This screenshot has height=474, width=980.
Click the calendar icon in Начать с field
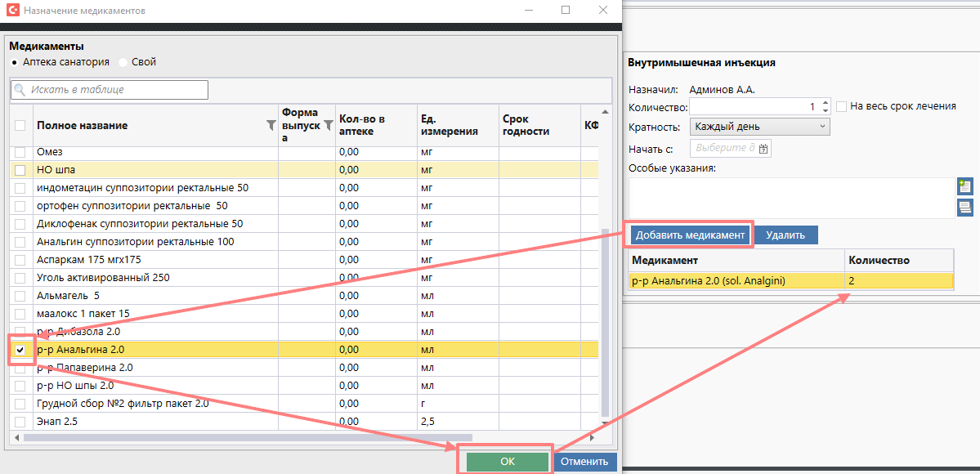[x=763, y=149]
